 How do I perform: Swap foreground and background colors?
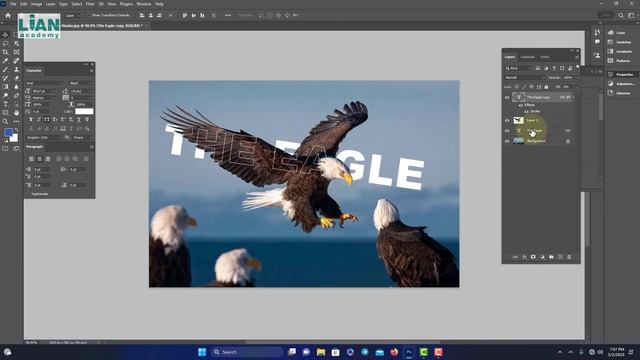(16, 130)
